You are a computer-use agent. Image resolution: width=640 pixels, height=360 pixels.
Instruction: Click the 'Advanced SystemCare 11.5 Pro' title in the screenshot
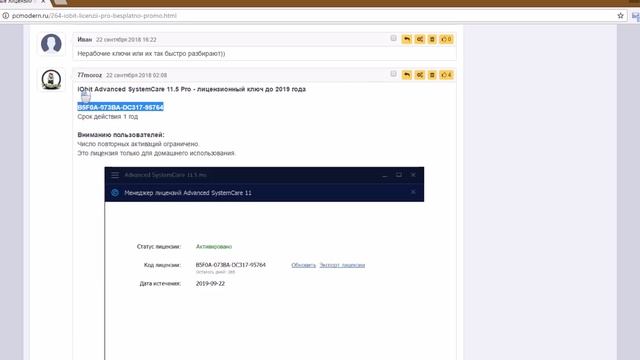(x=165, y=175)
